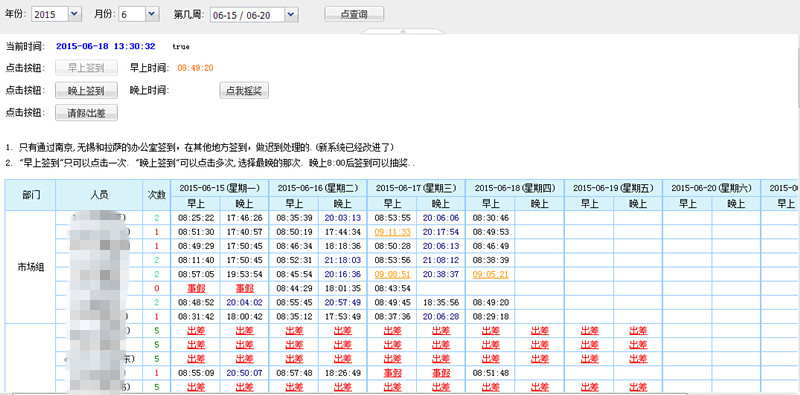The height and width of the screenshot is (395, 800).
Task: Select the blue 20:06:28 evening cell
Action: (441, 316)
